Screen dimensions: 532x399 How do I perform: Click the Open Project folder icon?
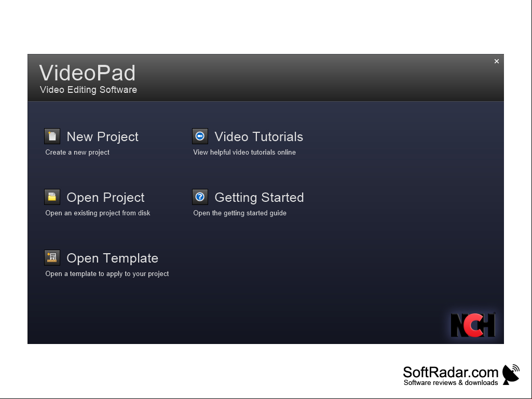click(52, 197)
